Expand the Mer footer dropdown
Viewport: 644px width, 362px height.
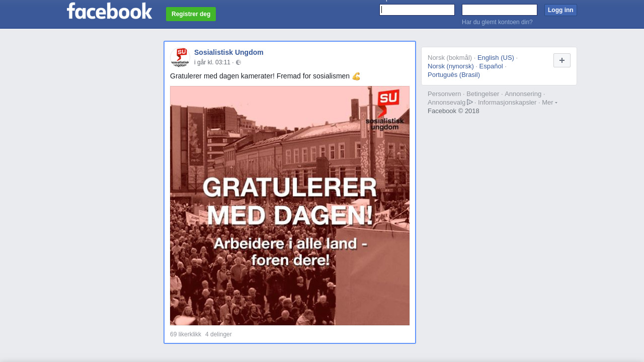[549, 102]
